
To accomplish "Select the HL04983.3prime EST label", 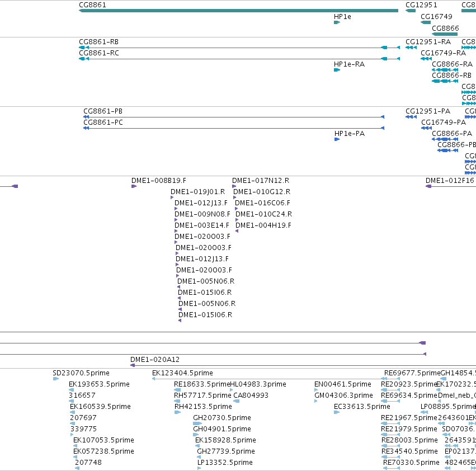I will tap(258, 384).
